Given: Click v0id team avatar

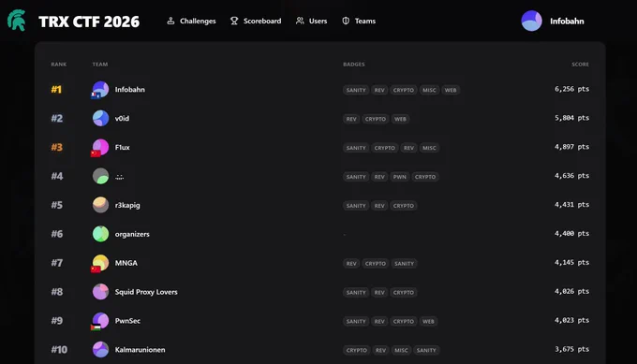Looking at the screenshot, I should click(100, 118).
